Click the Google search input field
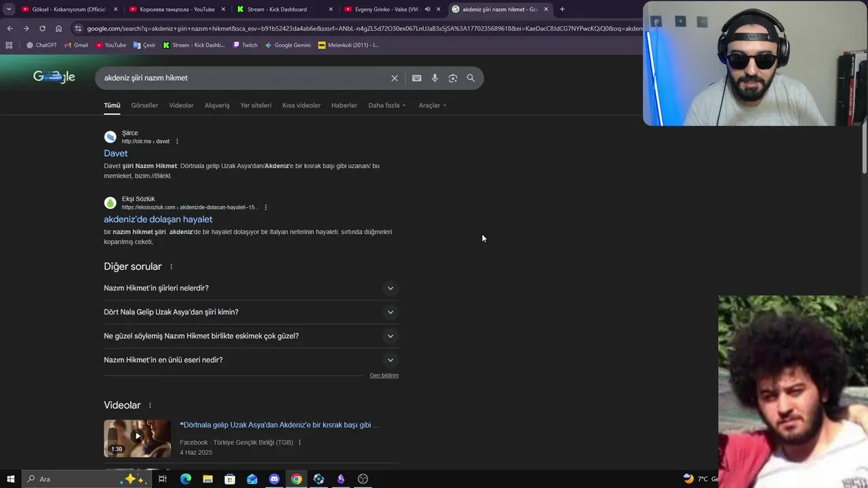This screenshot has width=868, height=488. pos(244,78)
